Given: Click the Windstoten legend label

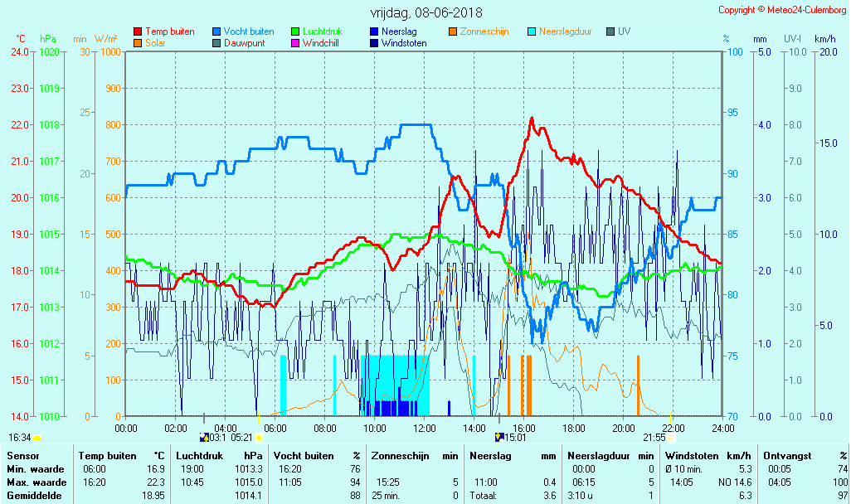Looking at the screenshot, I should 404,43.
